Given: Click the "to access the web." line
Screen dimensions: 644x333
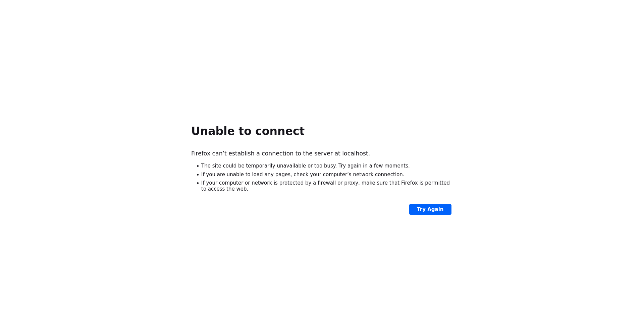Looking at the screenshot, I should point(225,189).
